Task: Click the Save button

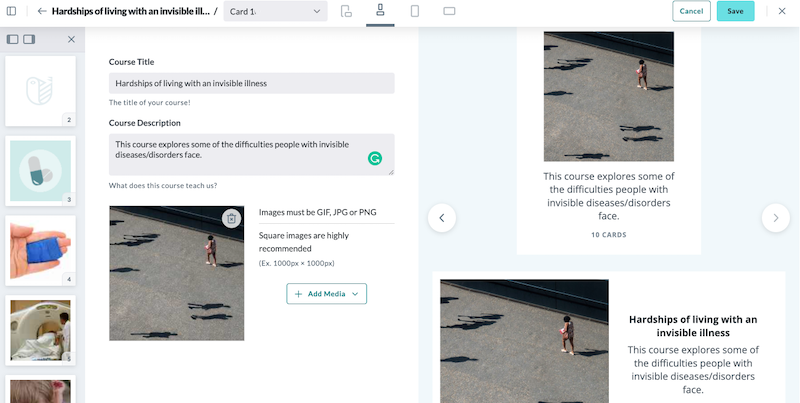Action: pyautogui.click(x=735, y=11)
